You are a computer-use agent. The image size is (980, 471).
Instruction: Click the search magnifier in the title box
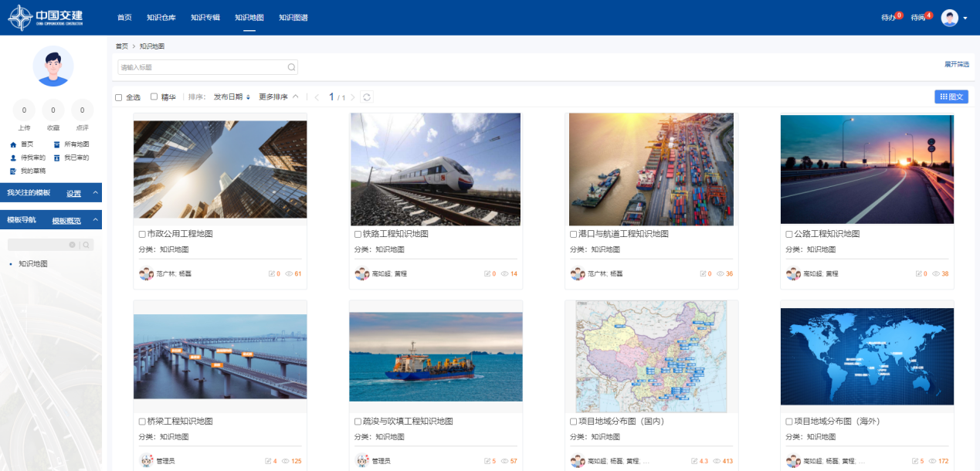(291, 67)
